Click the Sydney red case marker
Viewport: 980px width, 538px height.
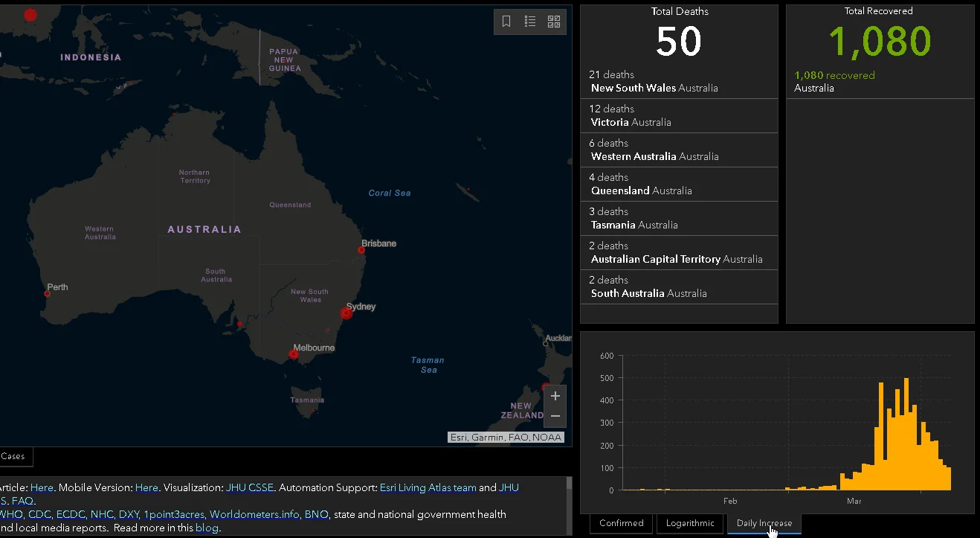coord(346,313)
